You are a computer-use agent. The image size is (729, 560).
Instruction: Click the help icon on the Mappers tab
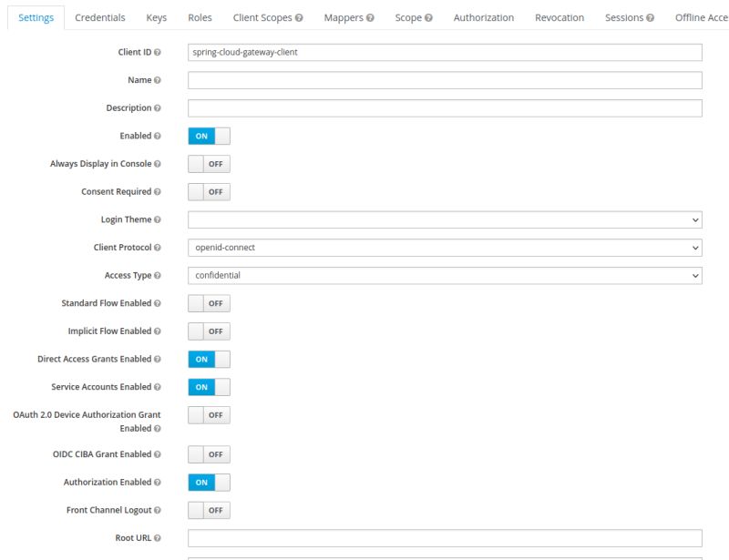[x=373, y=16]
